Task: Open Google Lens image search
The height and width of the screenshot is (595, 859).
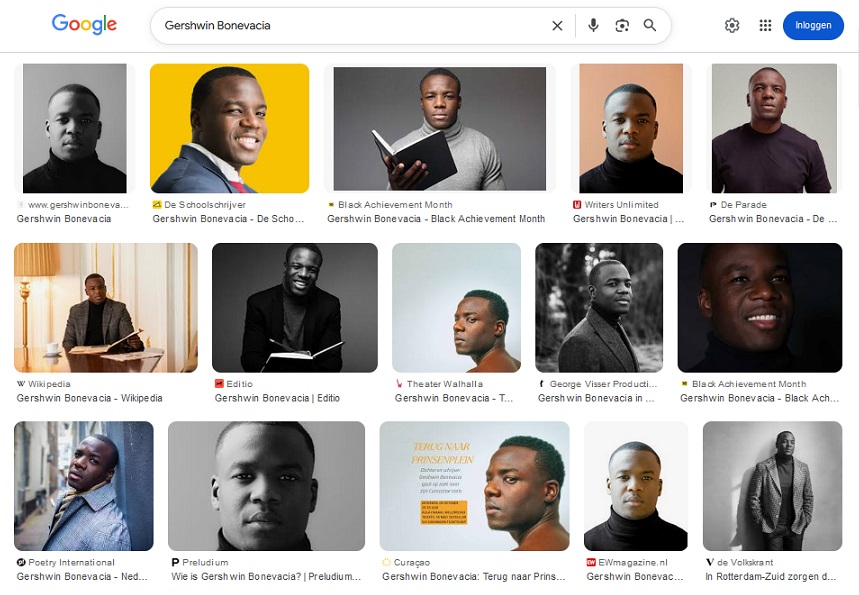Action: pos(622,26)
